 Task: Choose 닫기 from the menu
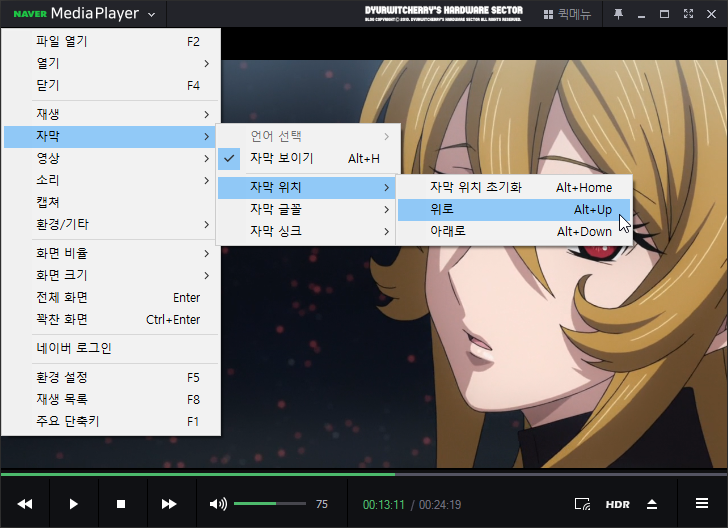tap(111, 85)
